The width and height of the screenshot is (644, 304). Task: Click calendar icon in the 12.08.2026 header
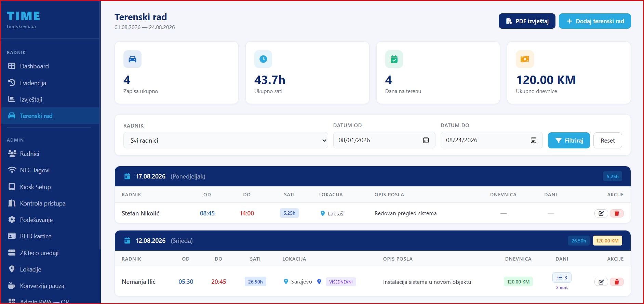pyautogui.click(x=127, y=241)
